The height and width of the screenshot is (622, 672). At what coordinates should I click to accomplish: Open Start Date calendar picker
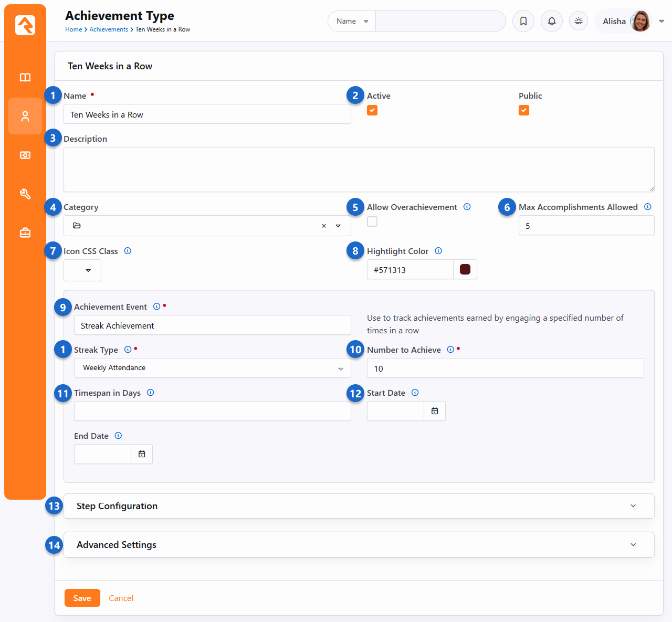tap(435, 411)
